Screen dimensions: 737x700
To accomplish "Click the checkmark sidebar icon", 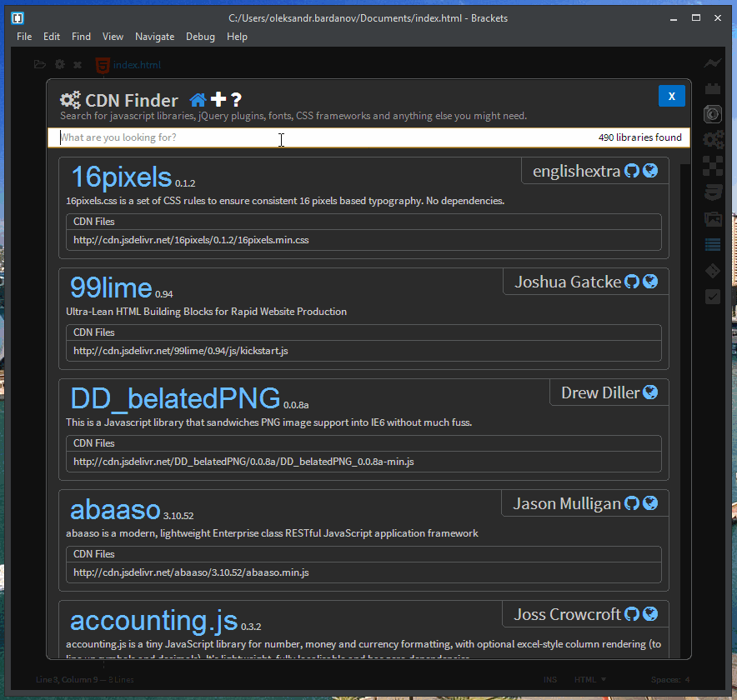I will 713,297.
